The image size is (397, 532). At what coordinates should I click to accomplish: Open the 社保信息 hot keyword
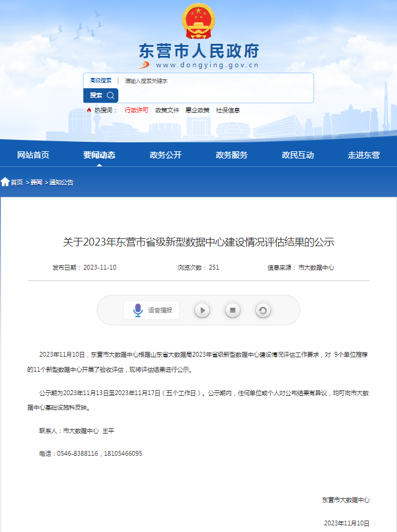(x=228, y=110)
